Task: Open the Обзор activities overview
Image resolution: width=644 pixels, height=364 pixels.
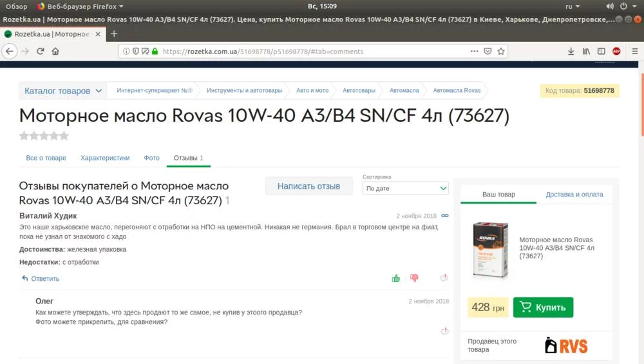Action: [x=17, y=6]
